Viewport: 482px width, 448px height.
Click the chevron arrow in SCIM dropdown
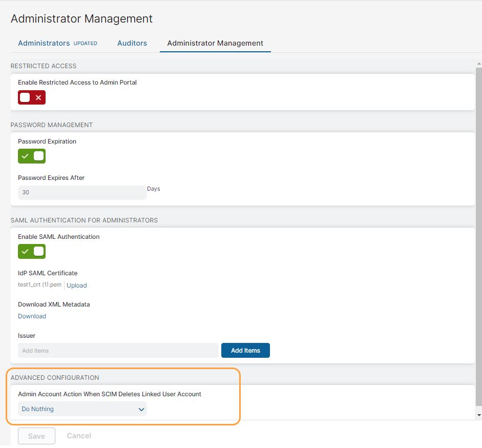(141, 410)
